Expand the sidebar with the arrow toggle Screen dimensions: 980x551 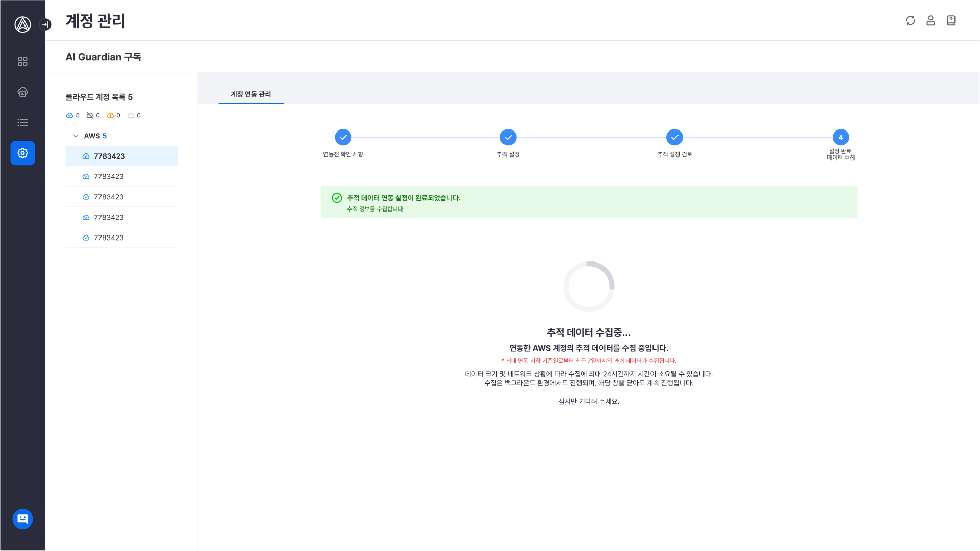(x=45, y=24)
